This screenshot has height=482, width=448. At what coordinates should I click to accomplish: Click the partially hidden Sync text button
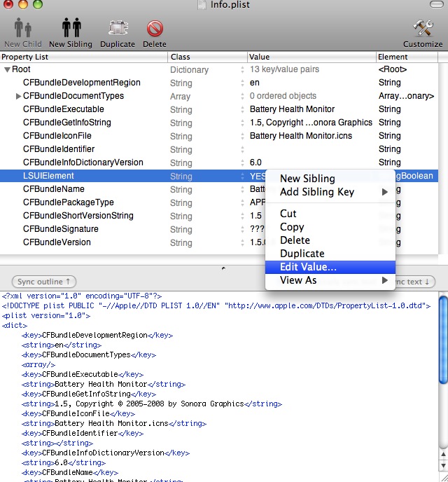tap(415, 282)
